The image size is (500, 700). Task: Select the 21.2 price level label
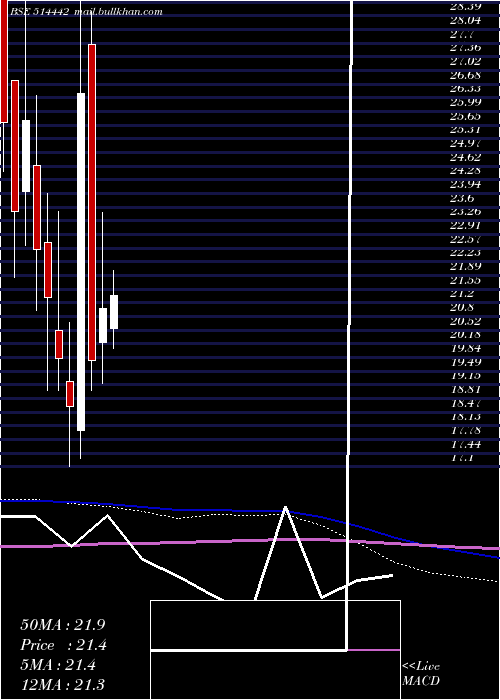(x=462, y=294)
